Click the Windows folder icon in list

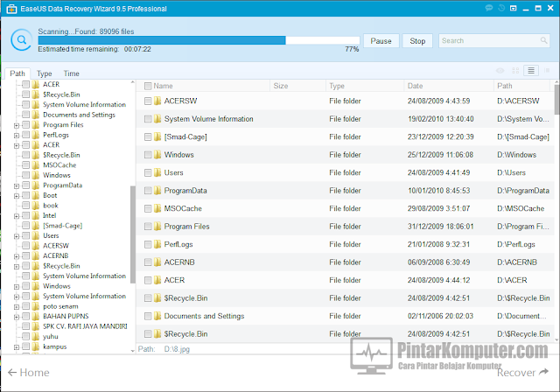click(x=157, y=155)
